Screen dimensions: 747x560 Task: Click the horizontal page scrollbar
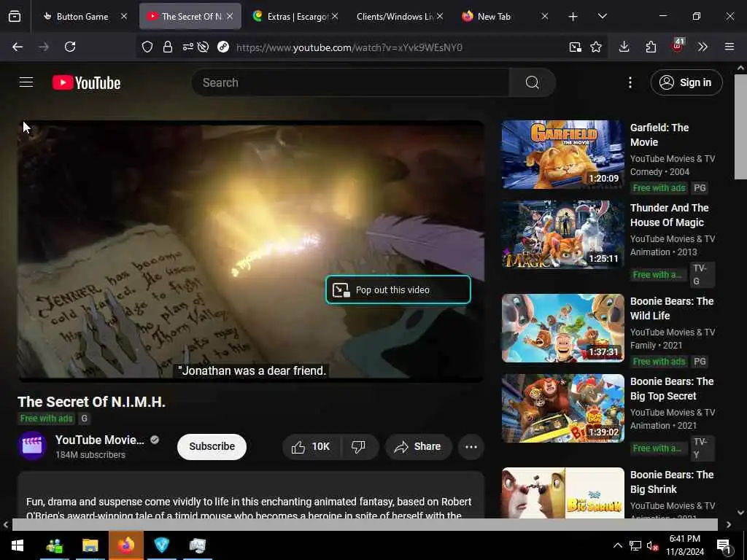click(365, 524)
